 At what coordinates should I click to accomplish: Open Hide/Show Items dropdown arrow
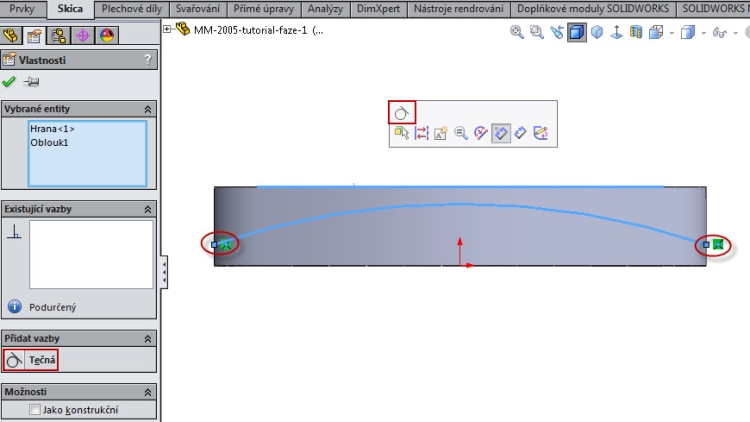pyautogui.click(x=736, y=33)
